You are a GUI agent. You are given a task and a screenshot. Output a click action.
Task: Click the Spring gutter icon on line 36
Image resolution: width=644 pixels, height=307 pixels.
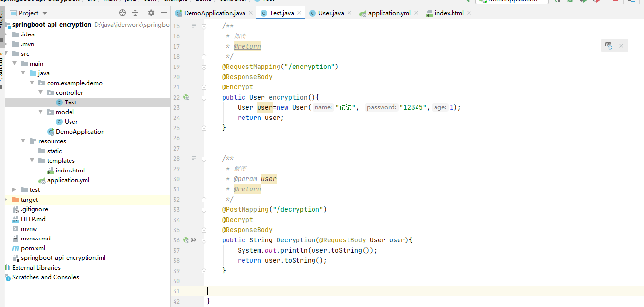pyautogui.click(x=186, y=240)
